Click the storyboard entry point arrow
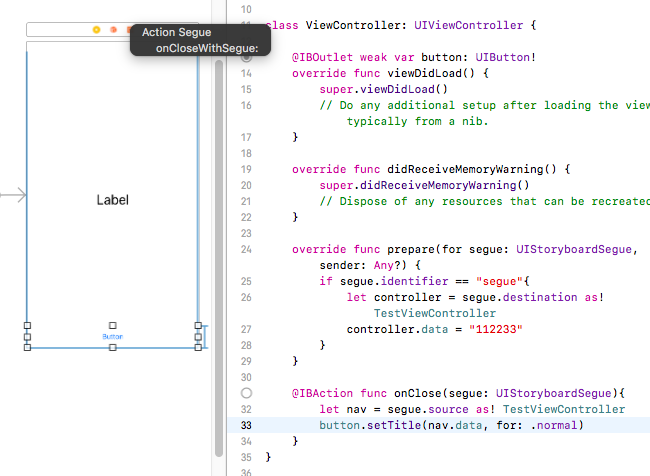The height and width of the screenshot is (476, 650). tap(13, 196)
